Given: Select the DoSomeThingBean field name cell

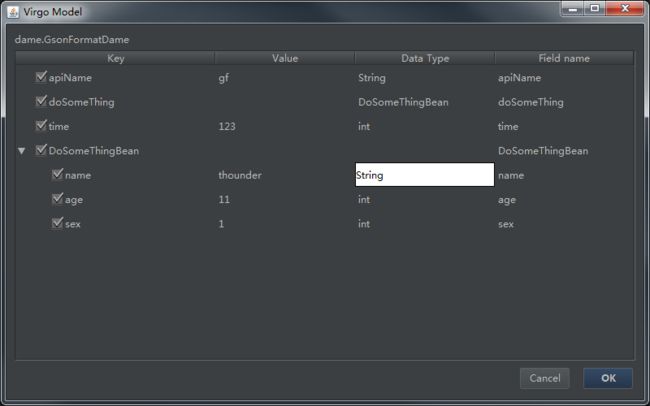Looking at the screenshot, I should (564, 151).
